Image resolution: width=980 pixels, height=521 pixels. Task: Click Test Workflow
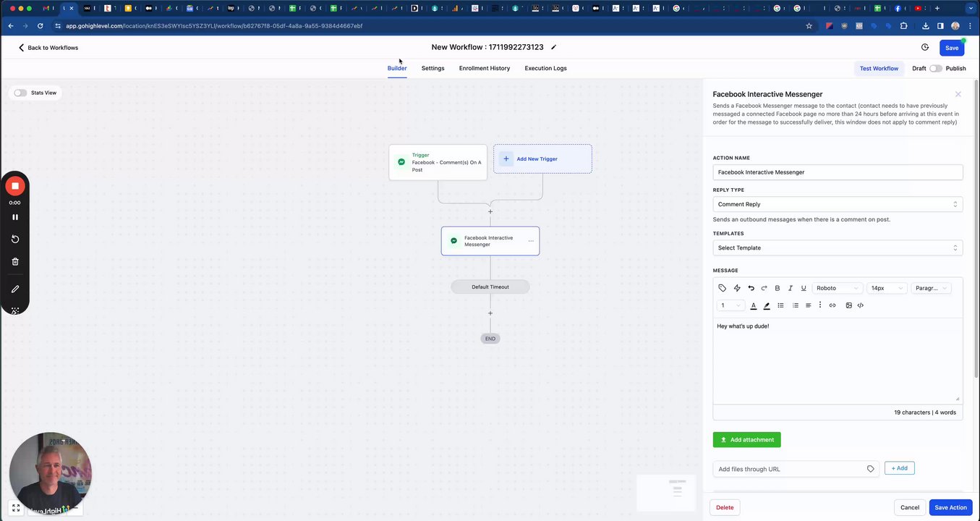(879, 68)
